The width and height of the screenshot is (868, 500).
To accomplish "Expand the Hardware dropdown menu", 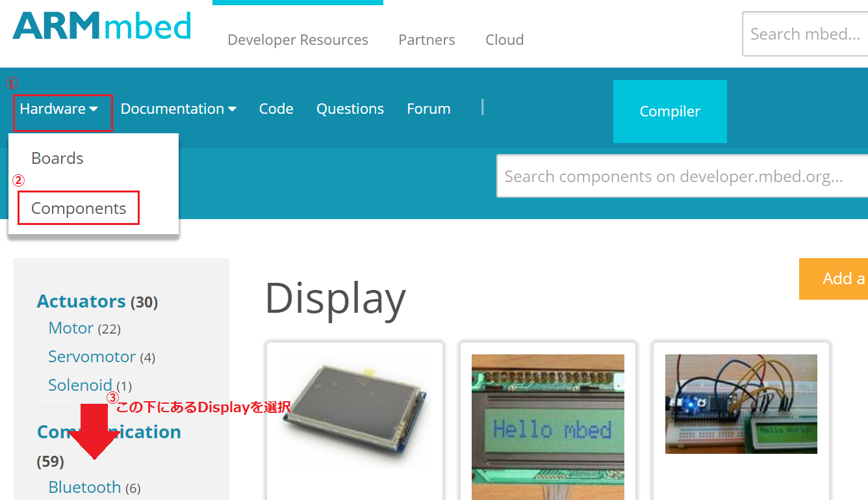I will coord(59,109).
